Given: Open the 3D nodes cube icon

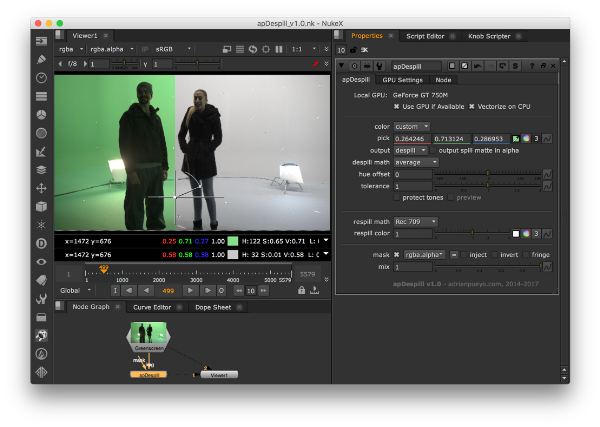Looking at the screenshot, I should click(x=41, y=206).
